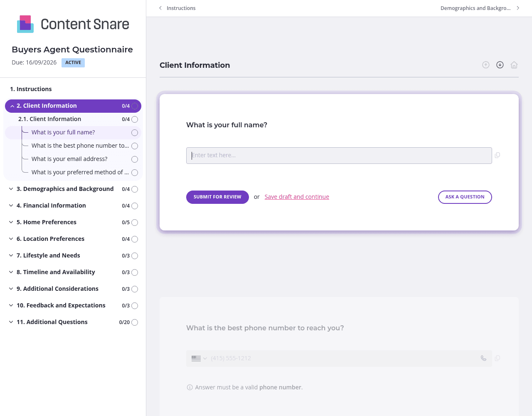Click the down arrow section navigation icon
The width and height of the screenshot is (532, 416).
[x=500, y=65]
